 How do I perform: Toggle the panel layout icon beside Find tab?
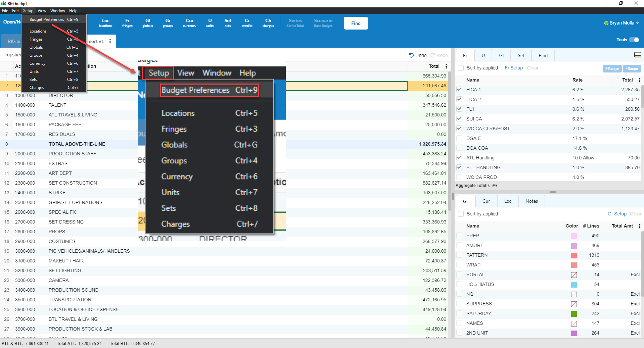click(x=638, y=55)
